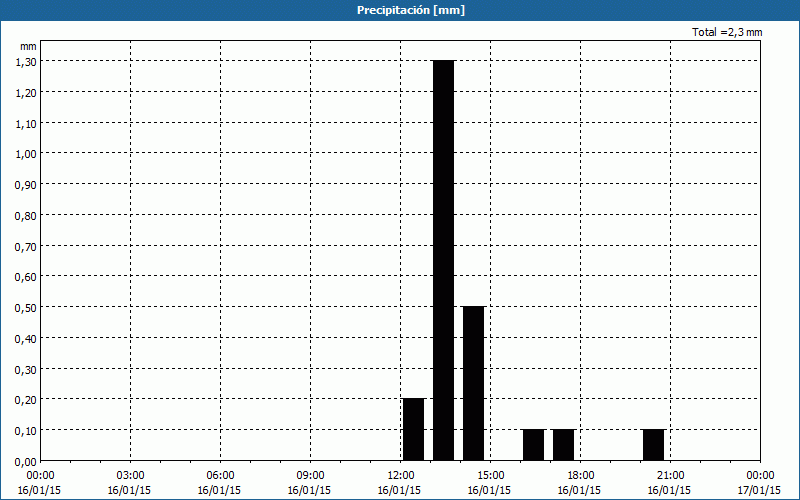The image size is (800, 500).
Task: Click the 17/01/15 date label
Action: 760,490
